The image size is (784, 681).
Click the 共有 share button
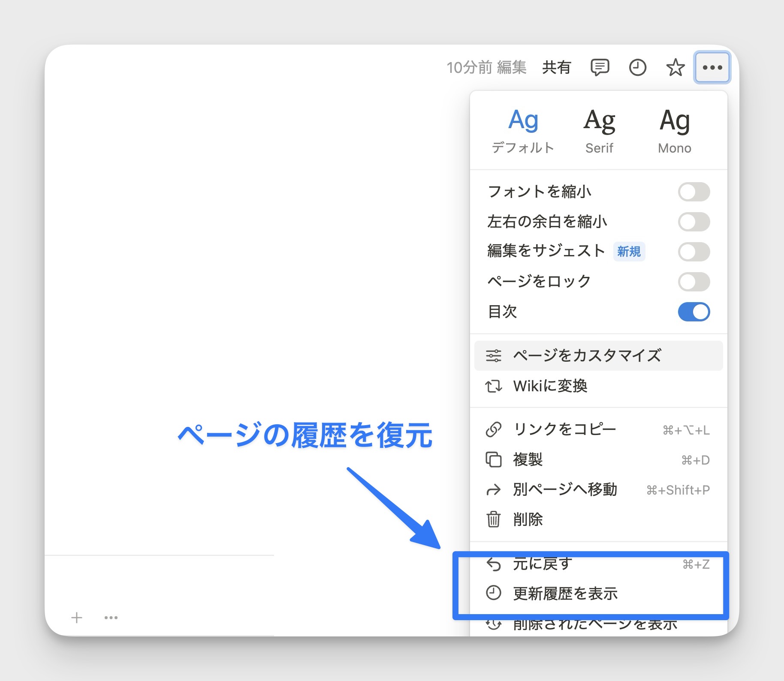556,67
